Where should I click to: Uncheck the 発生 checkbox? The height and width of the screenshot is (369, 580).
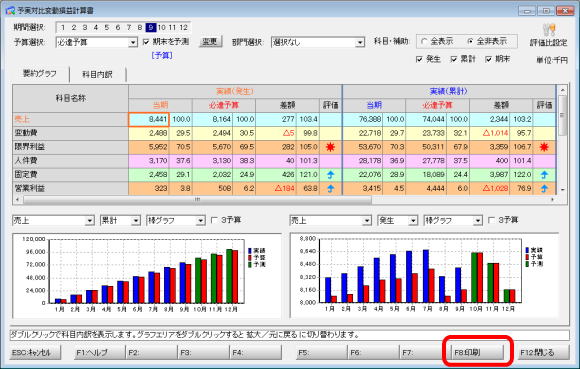point(419,59)
